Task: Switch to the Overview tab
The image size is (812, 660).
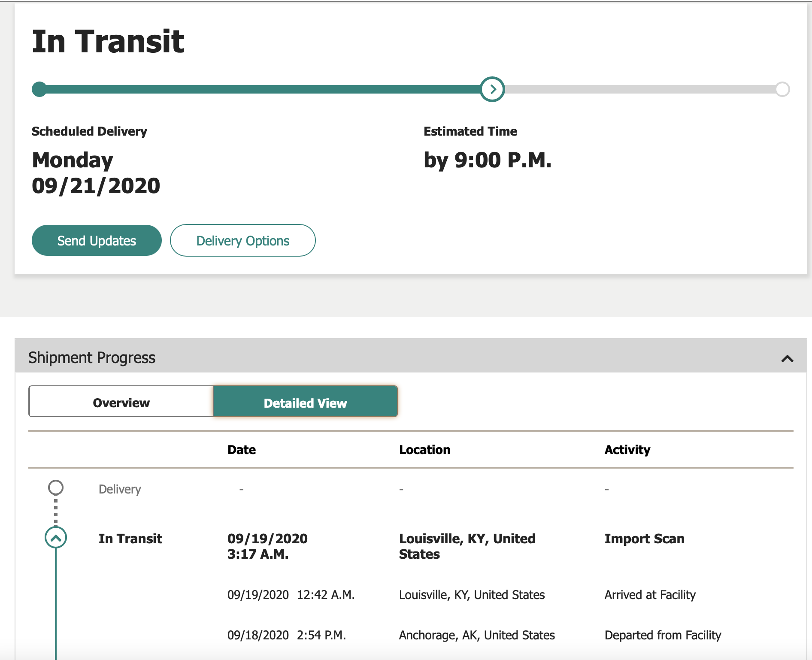Action: coord(121,402)
